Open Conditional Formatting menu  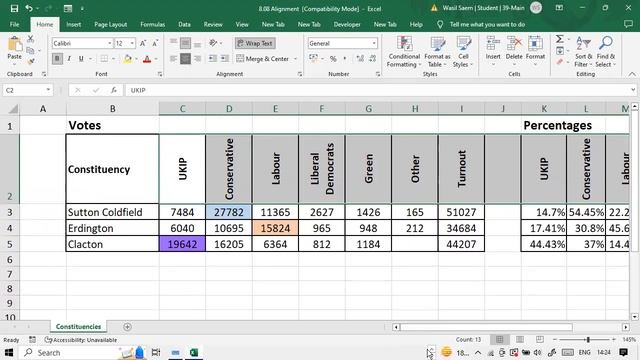(x=404, y=52)
